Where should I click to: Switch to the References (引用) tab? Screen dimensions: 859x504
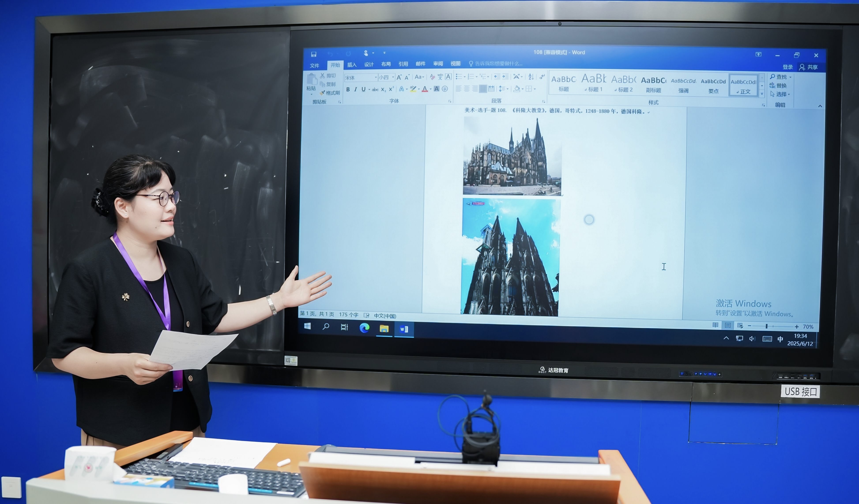point(403,64)
